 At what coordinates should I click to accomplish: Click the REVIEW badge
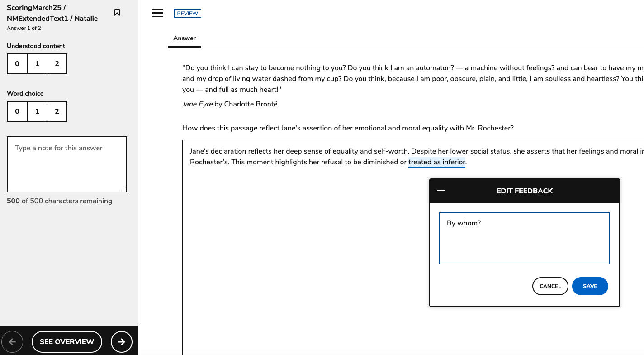click(x=188, y=14)
